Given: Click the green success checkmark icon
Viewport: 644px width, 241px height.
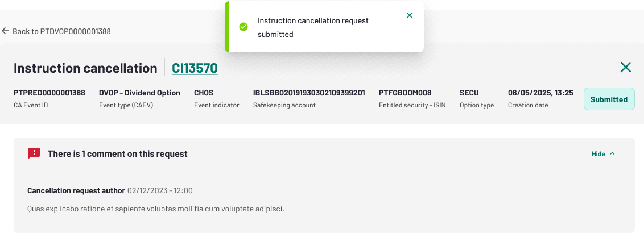Looking at the screenshot, I should tap(243, 27).
